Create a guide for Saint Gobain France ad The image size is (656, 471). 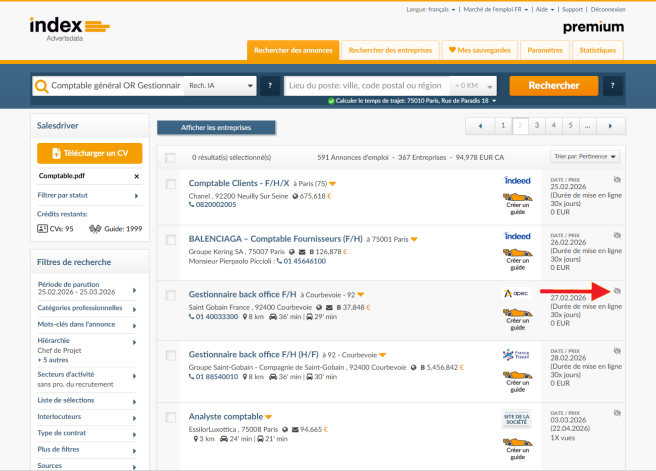(x=518, y=320)
